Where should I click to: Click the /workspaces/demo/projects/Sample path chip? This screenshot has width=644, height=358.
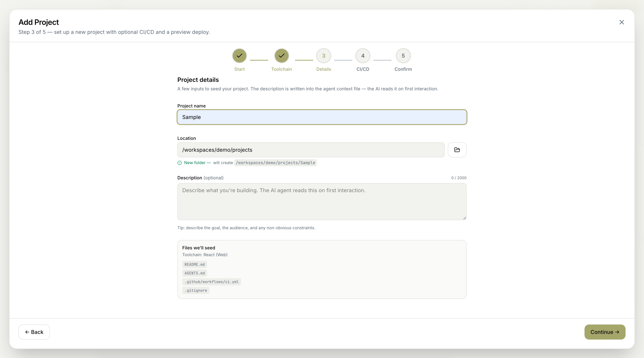tap(275, 163)
